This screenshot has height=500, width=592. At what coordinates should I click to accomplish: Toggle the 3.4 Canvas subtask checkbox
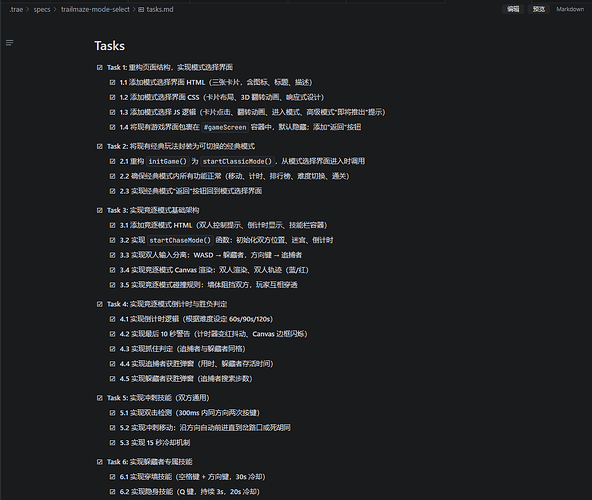click(x=113, y=270)
